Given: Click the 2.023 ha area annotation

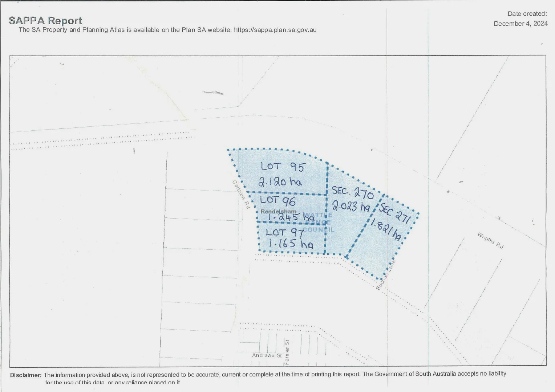Looking at the screenshot, I should click(351, 207).
